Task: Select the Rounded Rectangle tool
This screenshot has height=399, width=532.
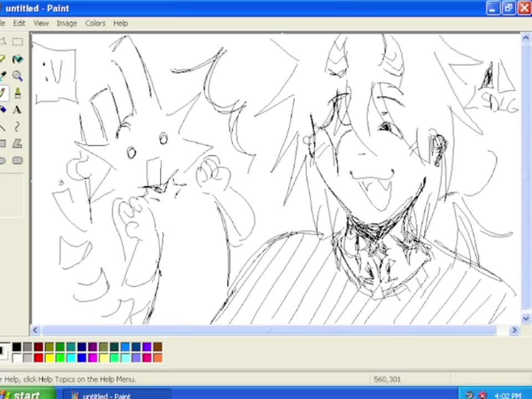Action: 18,160
